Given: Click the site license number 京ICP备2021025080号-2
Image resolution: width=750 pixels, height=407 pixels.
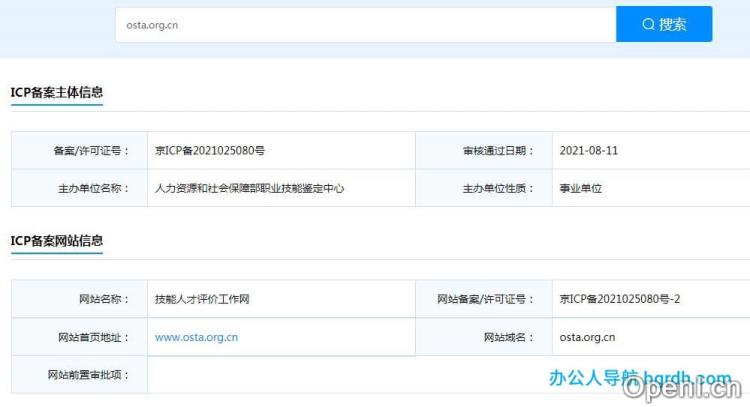Looking at the screenshot, I should [x=620, y=299].
